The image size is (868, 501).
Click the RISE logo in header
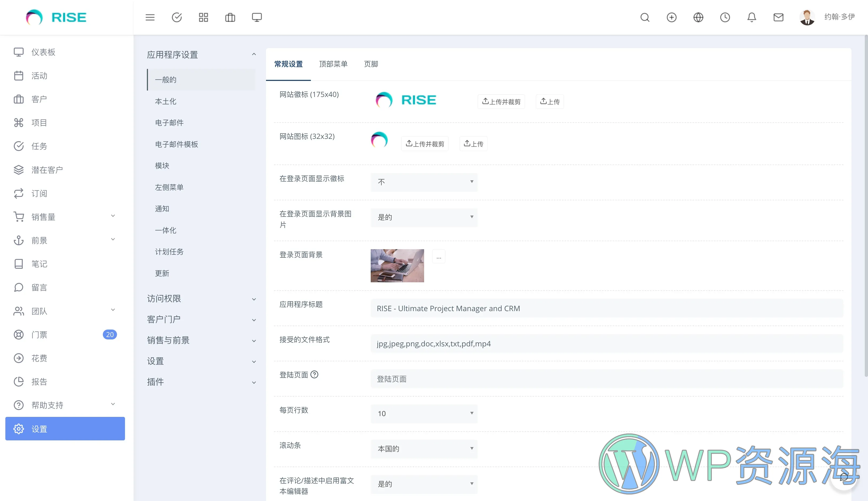pos(56,17)
